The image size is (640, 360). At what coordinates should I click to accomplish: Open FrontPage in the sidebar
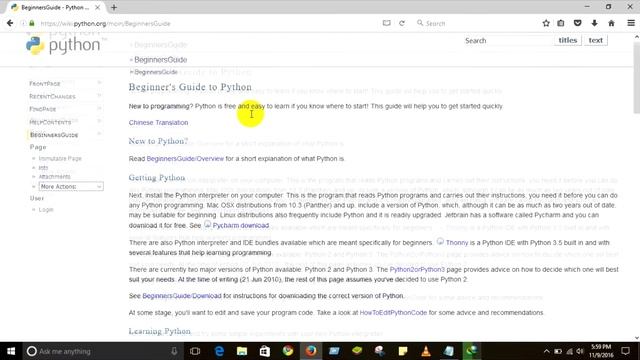click(45, 84)
